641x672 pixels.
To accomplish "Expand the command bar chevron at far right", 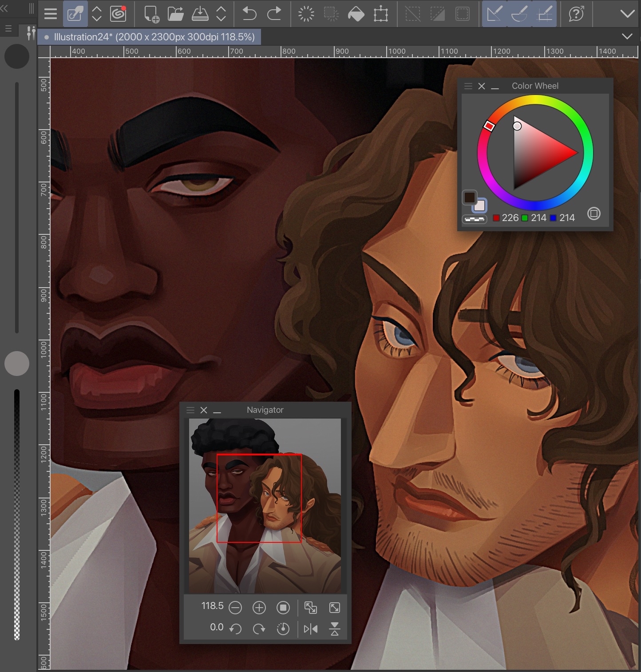I will tap(627, 14).
